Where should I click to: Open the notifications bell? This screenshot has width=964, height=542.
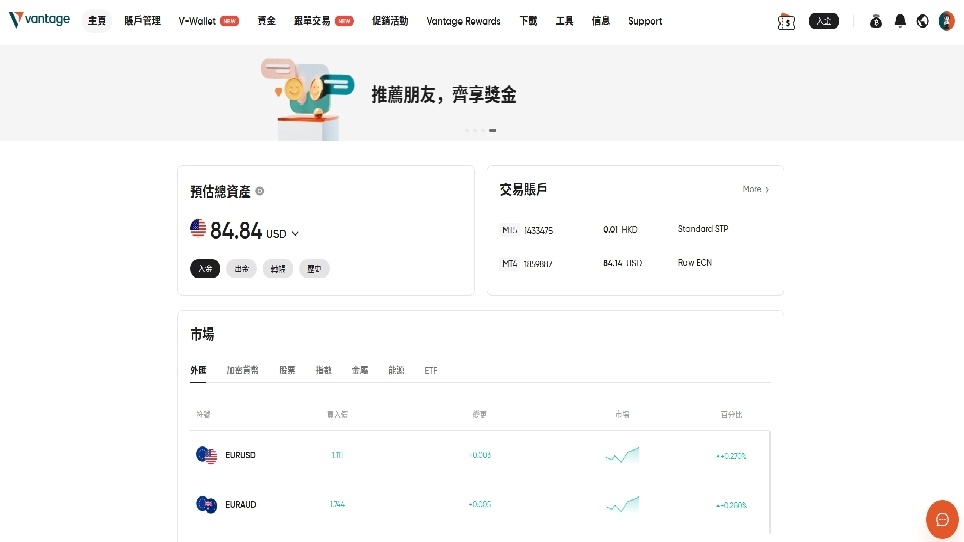pos(900,21)
